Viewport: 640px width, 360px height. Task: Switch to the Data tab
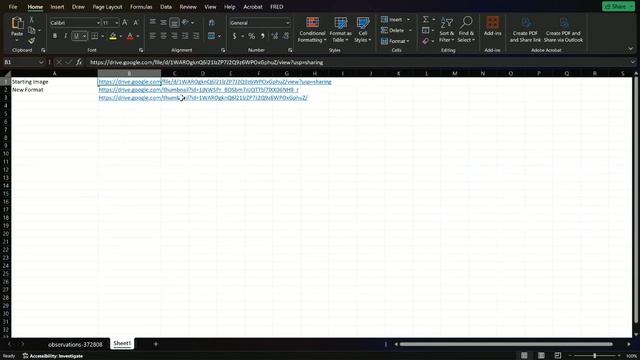[166, 7]
